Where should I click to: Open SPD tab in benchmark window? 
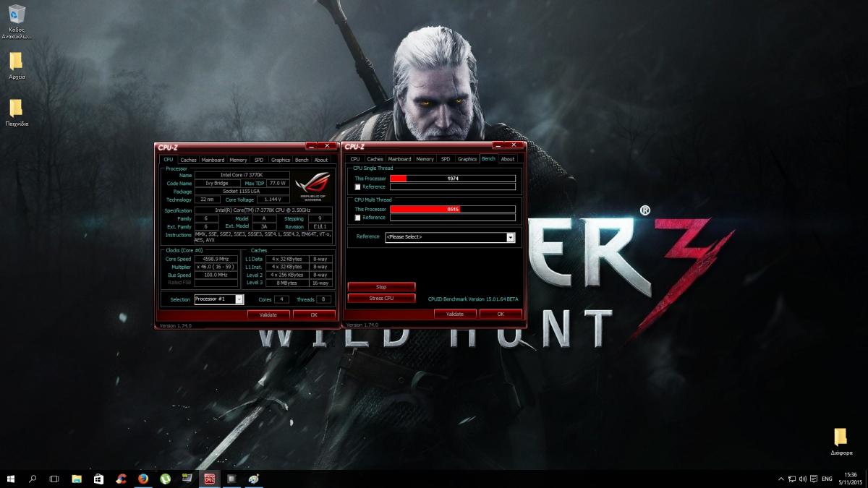click(x=446, y=159)
